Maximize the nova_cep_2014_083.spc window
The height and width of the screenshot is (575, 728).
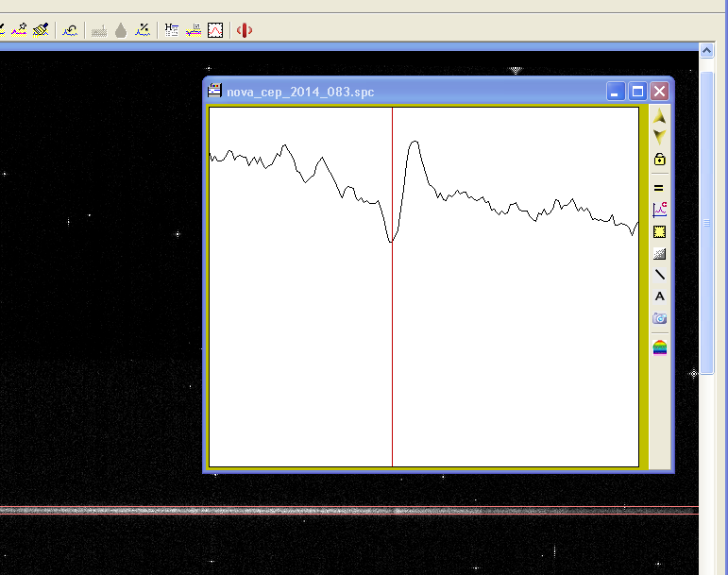pos(638,92)
